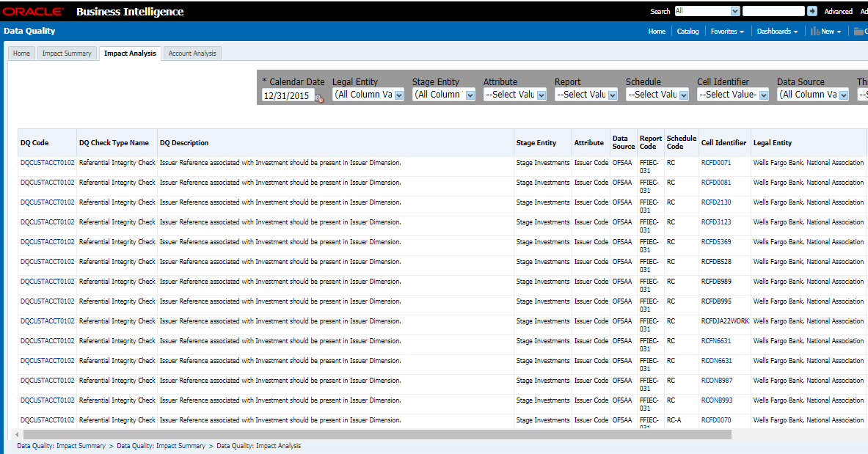Open the Favorites menu

pyautogui.click(x=727, y=32)
